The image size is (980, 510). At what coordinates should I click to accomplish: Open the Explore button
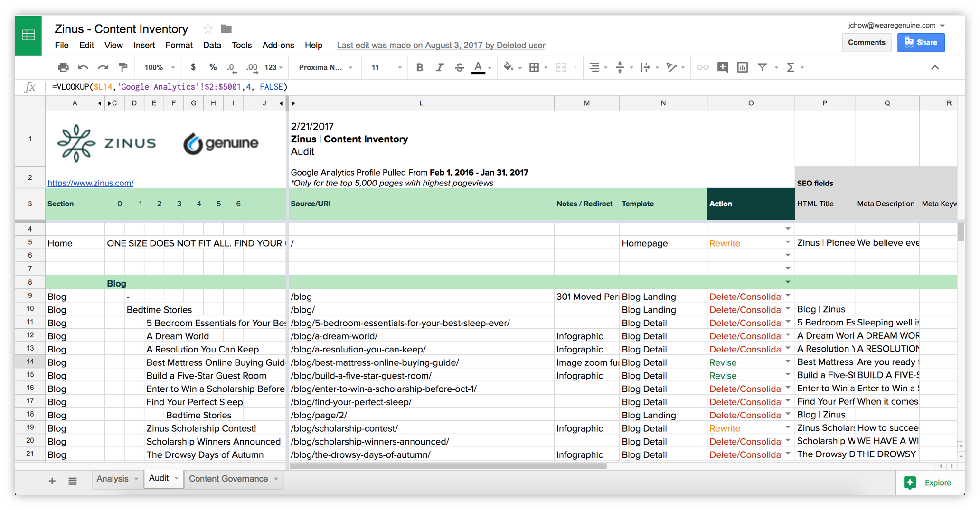pos(927,482)
